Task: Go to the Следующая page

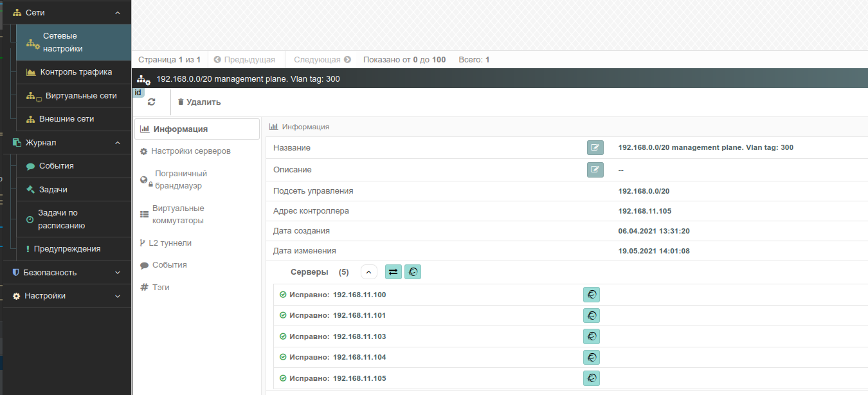Action: tap(322, 59)
